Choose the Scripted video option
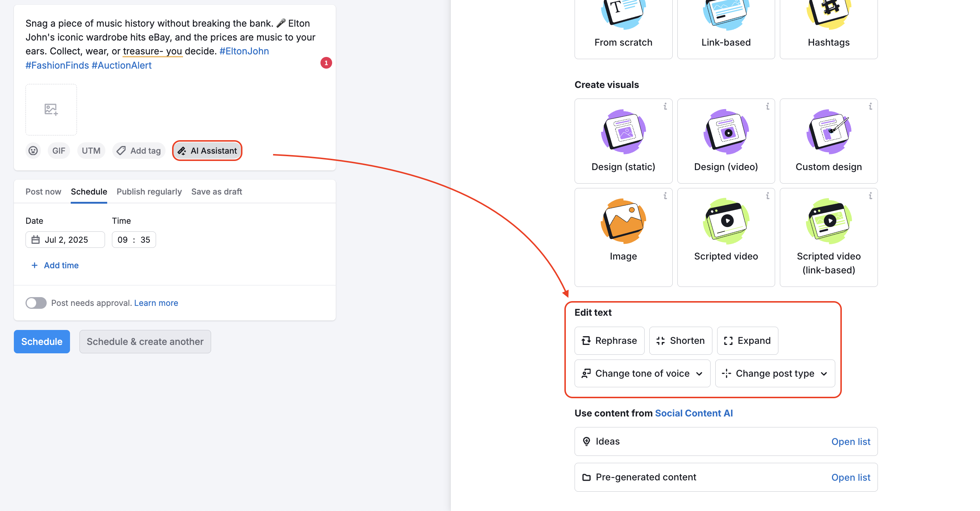Screen dimensions: 980x511 tap(726, 237)
